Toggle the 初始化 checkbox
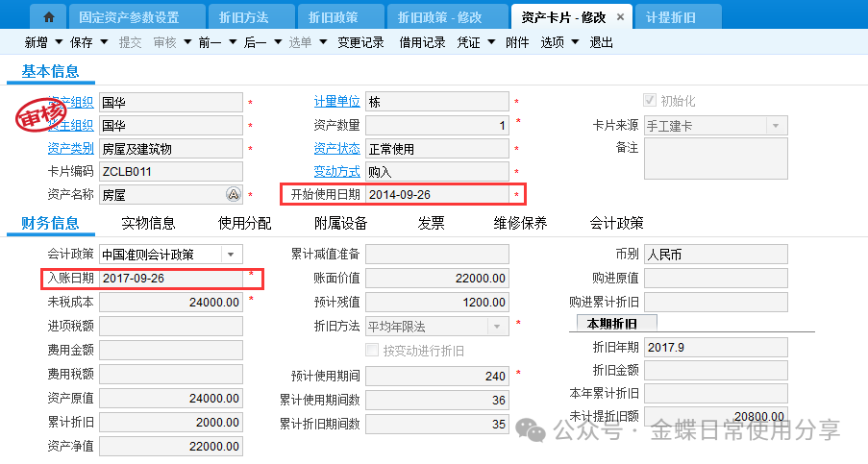This screenshot has height=464, width=868. pyautogui.click(x=650, y=101)
